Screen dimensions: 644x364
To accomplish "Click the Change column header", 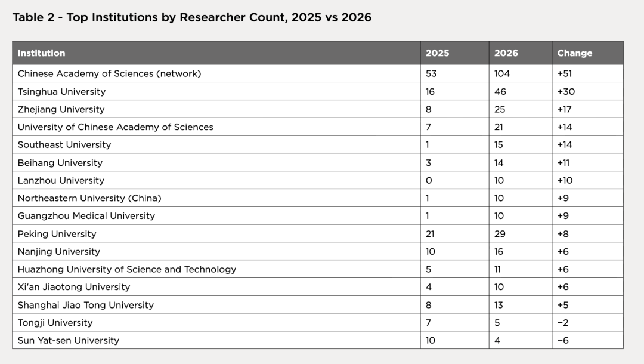I will [x=587, y=53].
